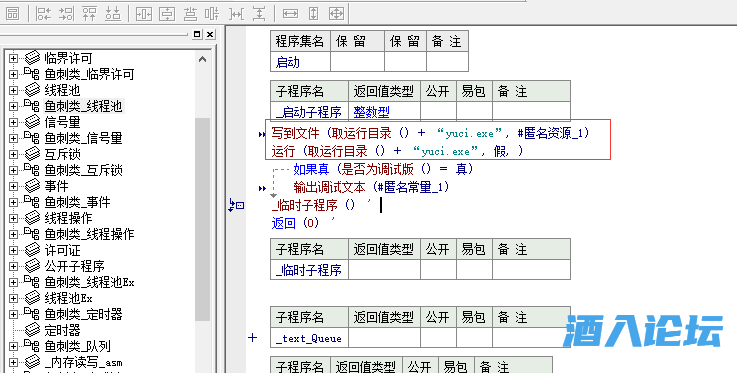Close the left tree panel
737x373 pixels.
210,34
